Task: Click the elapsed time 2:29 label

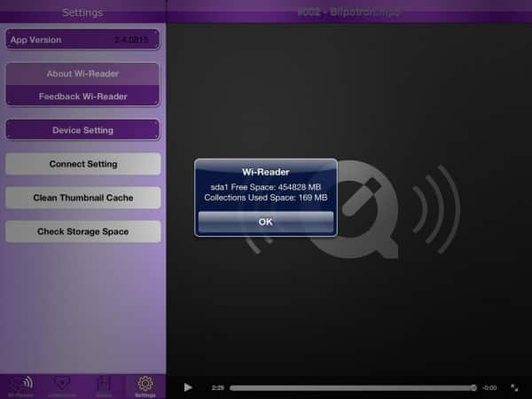Action: pyautogui.click(x=218, y=387)
